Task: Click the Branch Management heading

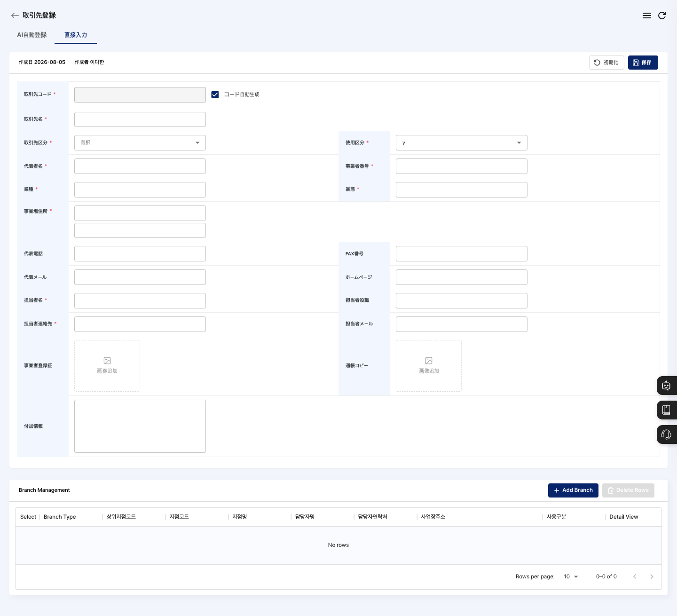Action: (44, 490)
